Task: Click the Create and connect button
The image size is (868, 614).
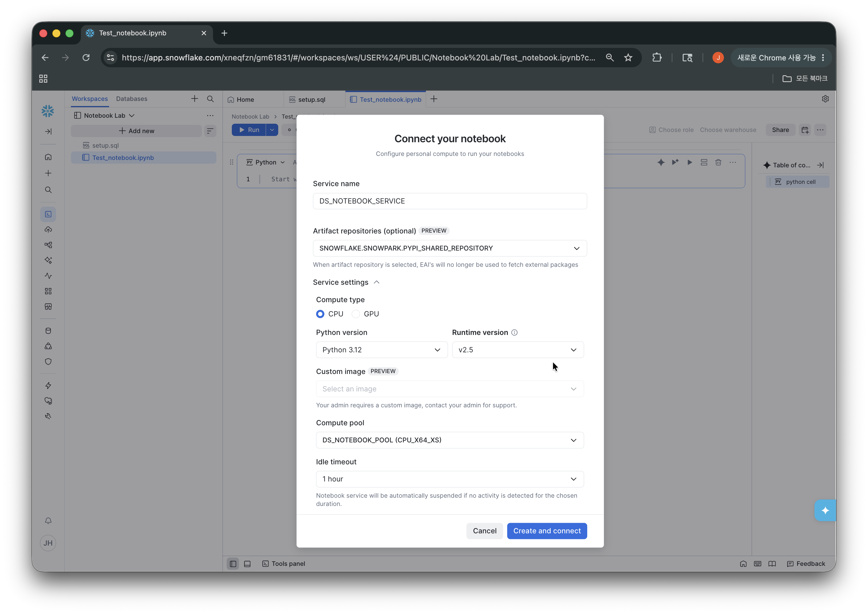Action: 547,531
